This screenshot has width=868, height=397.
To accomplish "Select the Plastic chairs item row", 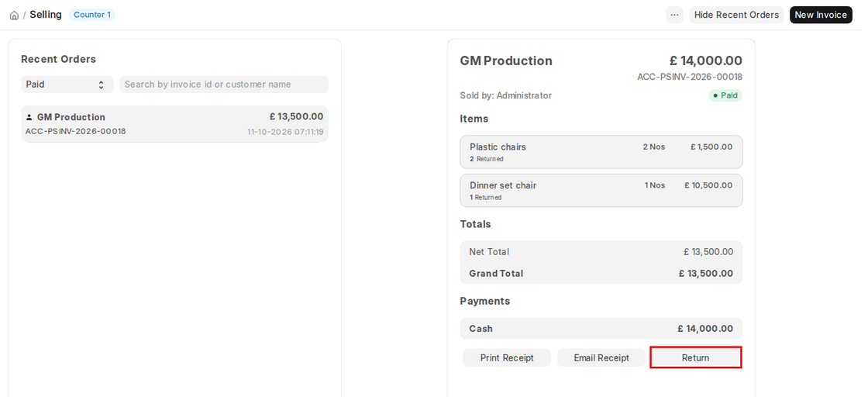I will pyautogui.click(x=601, y=152).
